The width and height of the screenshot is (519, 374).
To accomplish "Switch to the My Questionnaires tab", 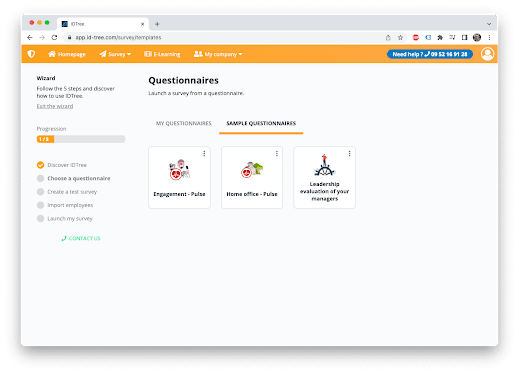I will (184, 123).
